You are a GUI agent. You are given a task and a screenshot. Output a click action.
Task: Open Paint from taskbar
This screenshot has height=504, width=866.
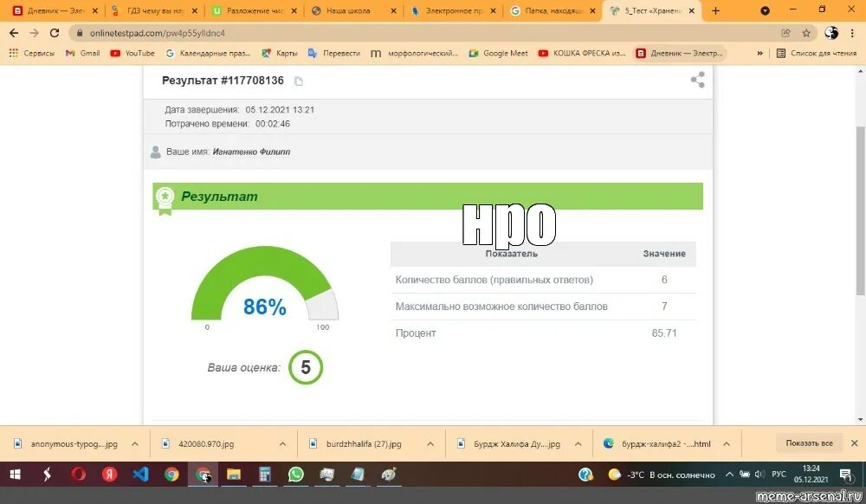[x=389, y=475]
